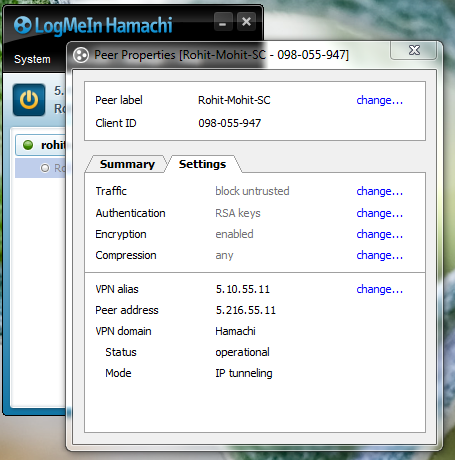
Task: Click the peer label text Rohit-Mohit-SC
Action: click(x=234, y=100)
